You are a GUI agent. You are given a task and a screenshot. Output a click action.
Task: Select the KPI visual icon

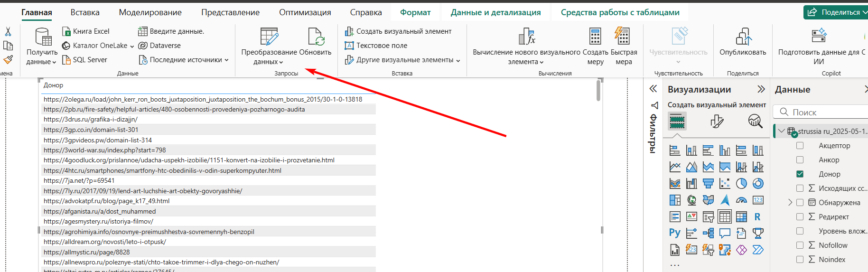click(x=691, y=217)
